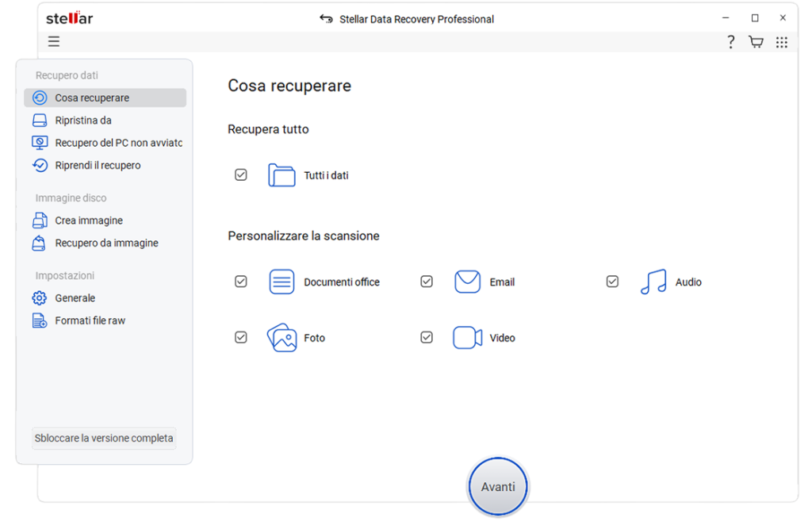Viewport: 812px width, 525px height.
Task: Select Cosa recuperare in sidebar
Action: tap(105, 98)
